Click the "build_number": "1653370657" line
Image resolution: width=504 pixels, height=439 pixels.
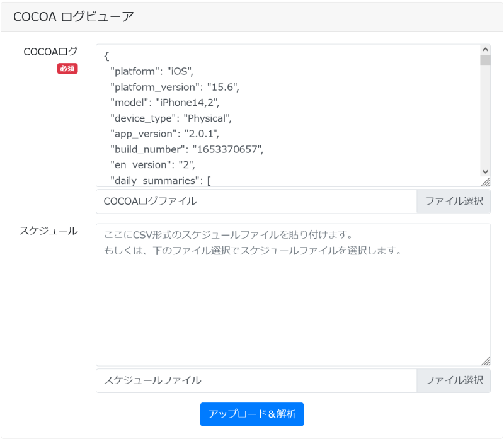(x=186, y=149)
